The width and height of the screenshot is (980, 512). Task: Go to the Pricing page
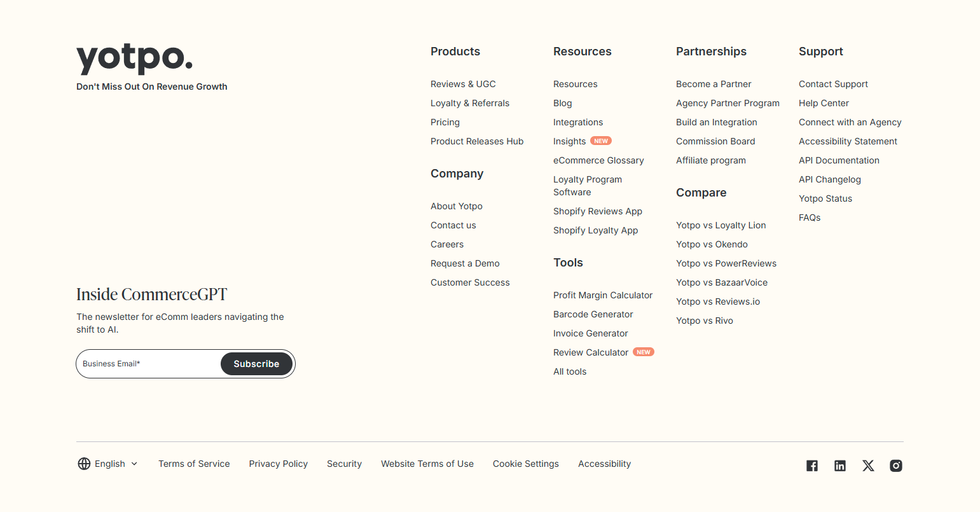445,122
